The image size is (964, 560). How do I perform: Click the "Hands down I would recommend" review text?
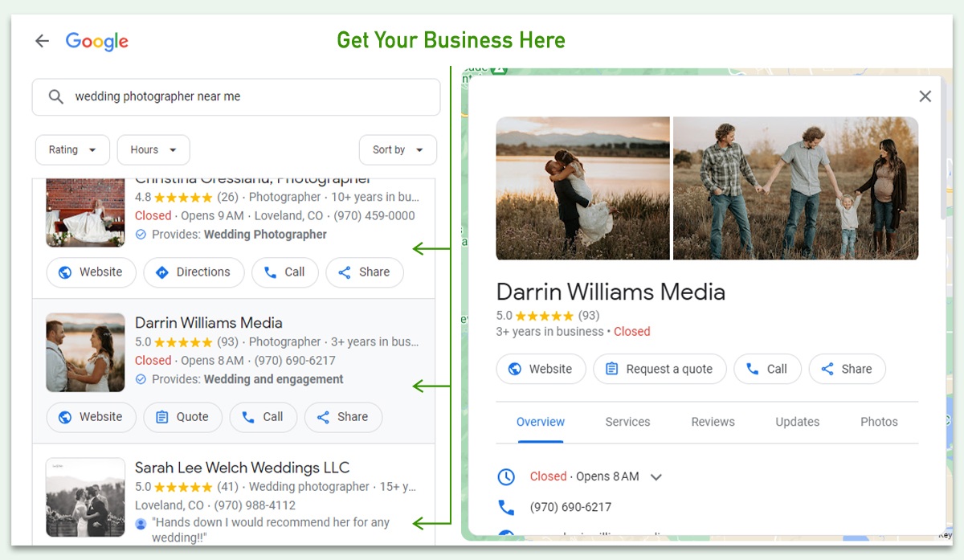270,529
